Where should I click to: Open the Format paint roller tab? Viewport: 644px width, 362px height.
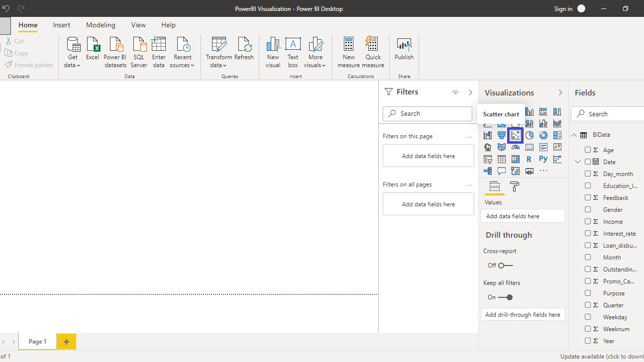point(515,186)
